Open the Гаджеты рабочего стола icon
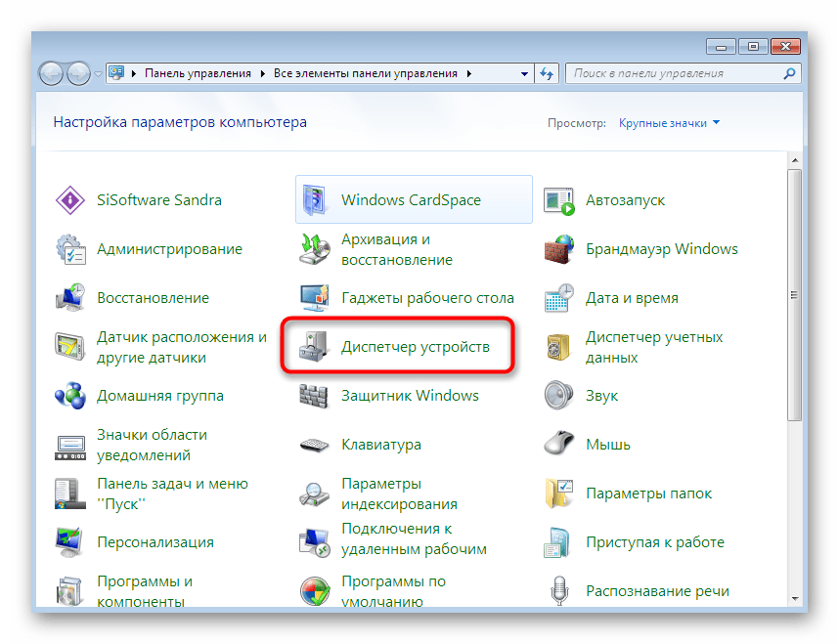Viewport: 839px width, 644px height. point(315,298)
